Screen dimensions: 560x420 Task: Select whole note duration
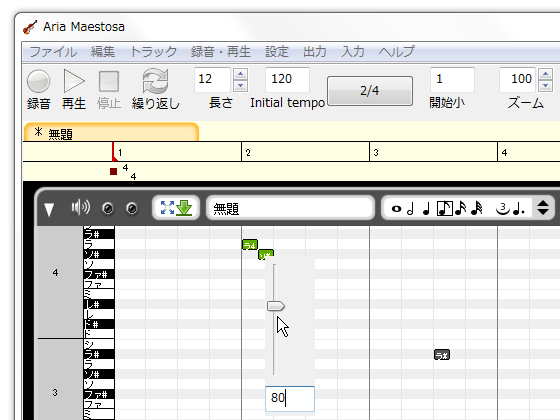tap(396, 209)
